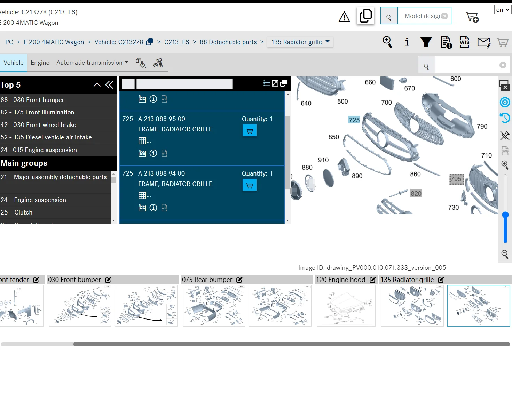Open WIS icon under A 213 888 95 00
This screenshot has height=420, width=512.
164,153
